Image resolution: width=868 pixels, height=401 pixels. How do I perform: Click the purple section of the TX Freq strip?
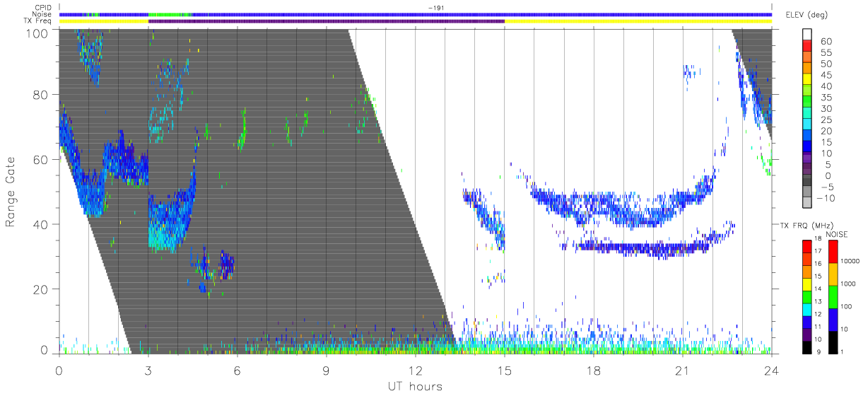327,21
